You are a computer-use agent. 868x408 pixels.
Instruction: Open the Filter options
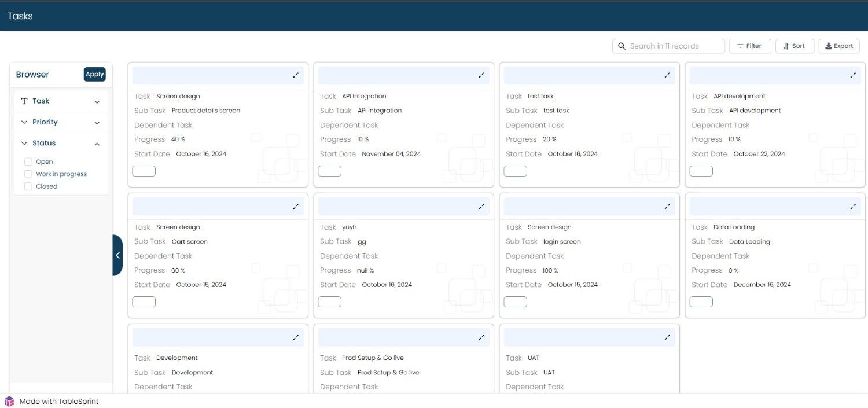750,46
